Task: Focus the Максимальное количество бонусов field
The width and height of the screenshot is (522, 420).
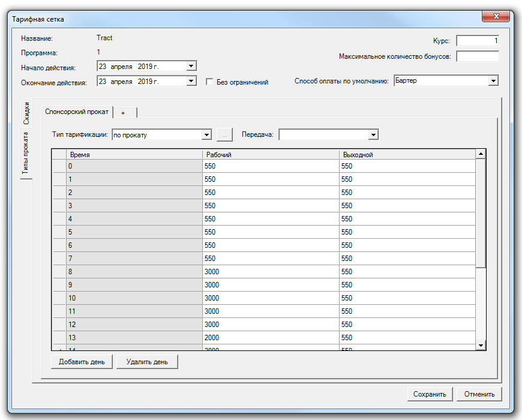Action: tap(478, 56)
